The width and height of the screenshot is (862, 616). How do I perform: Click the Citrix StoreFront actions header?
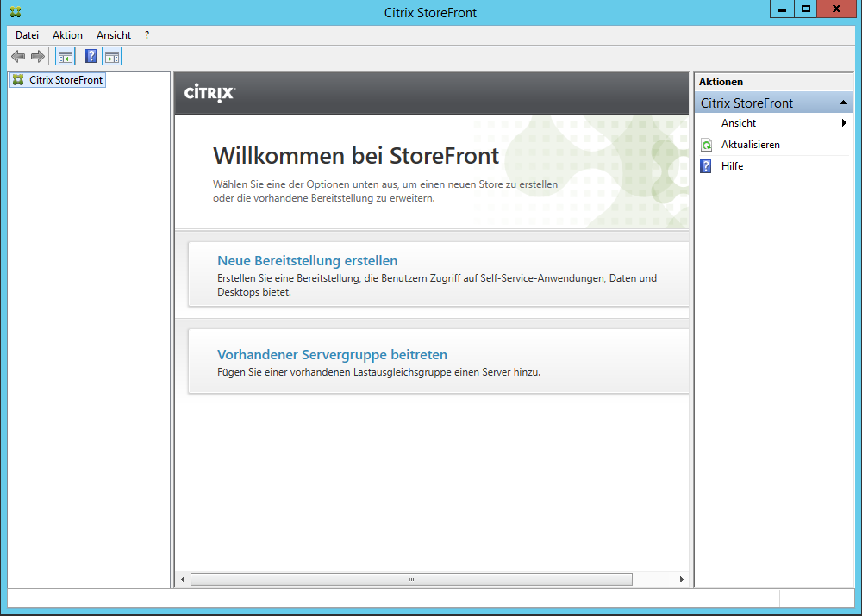pyautogui.click(x=773, y=103)
